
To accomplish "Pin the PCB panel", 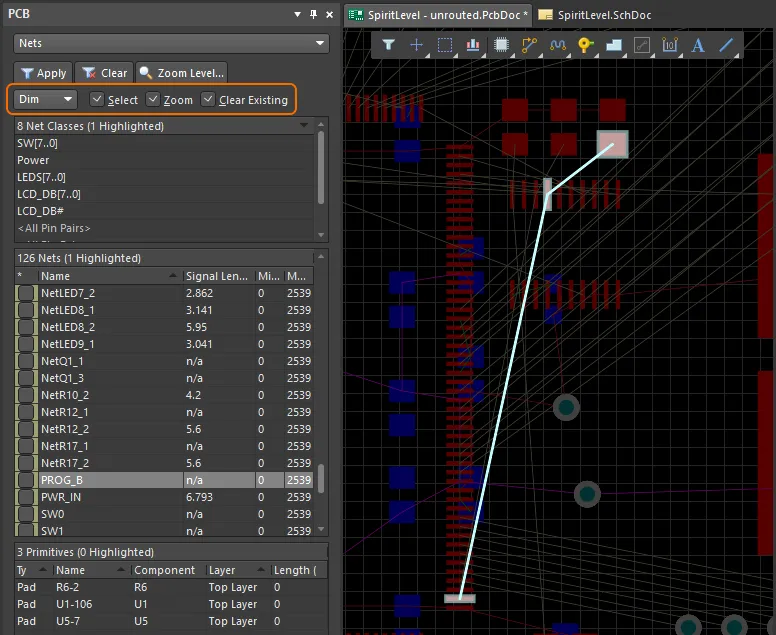I will tap(313, 14).
